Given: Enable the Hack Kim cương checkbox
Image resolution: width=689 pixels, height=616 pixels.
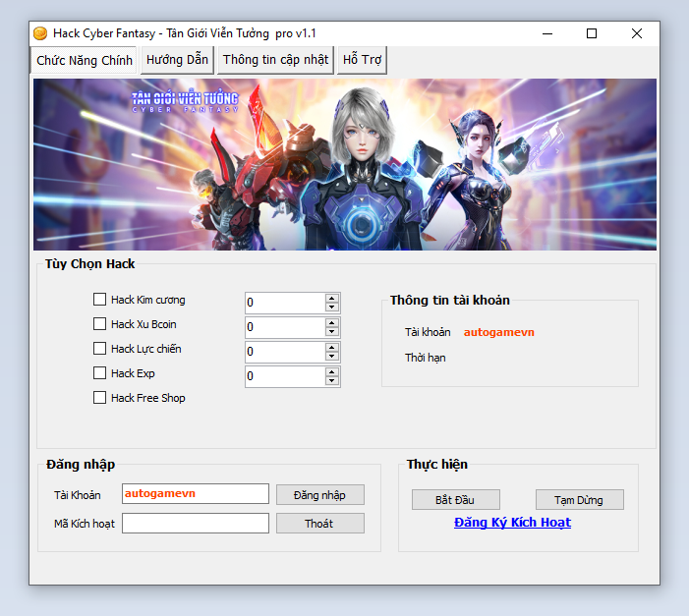Looking at the screenshot, I should [x=99, y=300].
